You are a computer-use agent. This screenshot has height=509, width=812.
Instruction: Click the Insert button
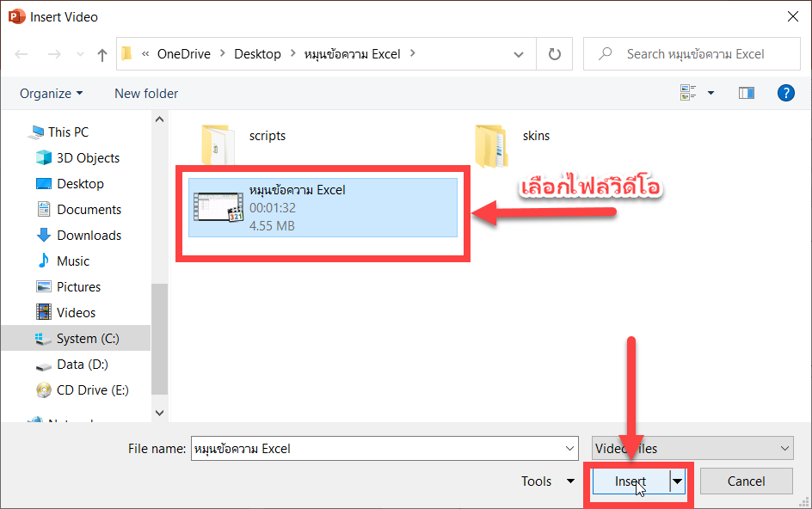click(631, 481)
